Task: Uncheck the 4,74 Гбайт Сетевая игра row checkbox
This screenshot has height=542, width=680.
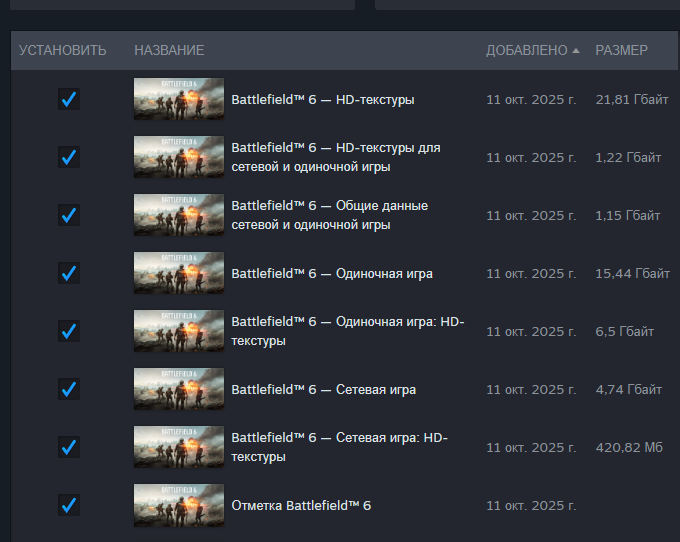Action: pyautogui.click(x=69, y=389)
